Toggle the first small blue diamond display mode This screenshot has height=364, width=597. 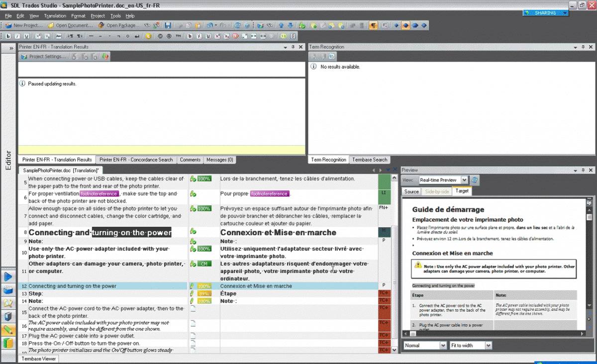tap(397, 25)
